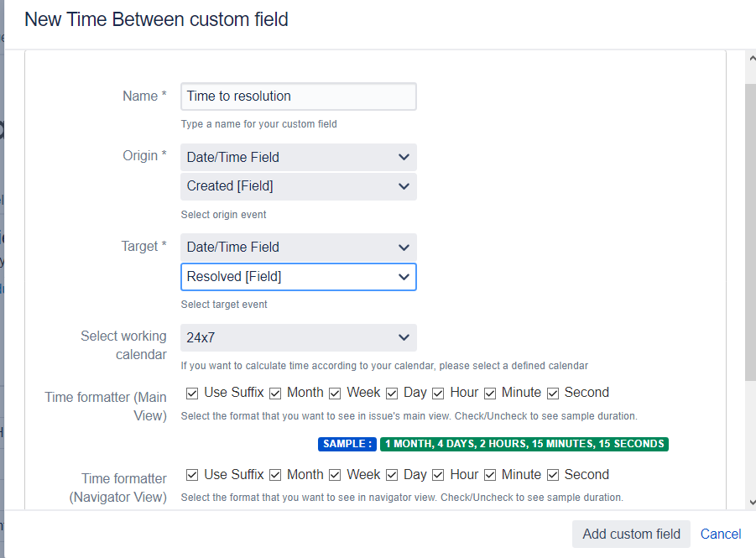Toggle Month checkbox in Main View formatter

[275, 393]
